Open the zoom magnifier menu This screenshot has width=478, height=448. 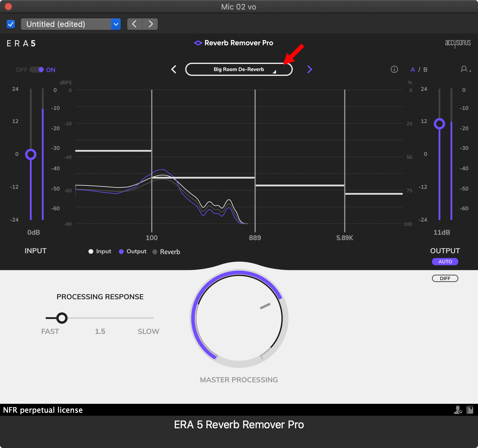pos(465,69)
